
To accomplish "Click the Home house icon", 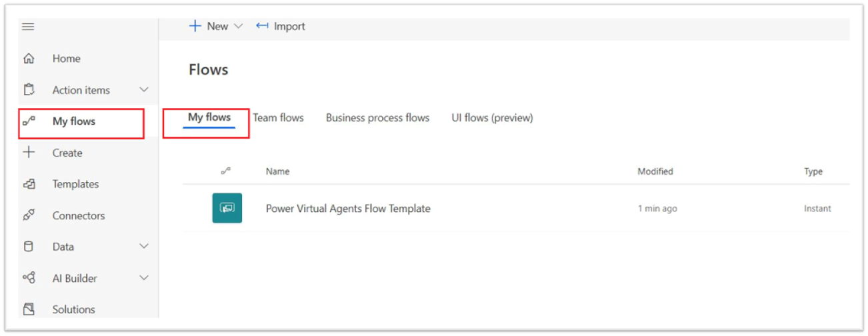I will click(x=29, y=59).
